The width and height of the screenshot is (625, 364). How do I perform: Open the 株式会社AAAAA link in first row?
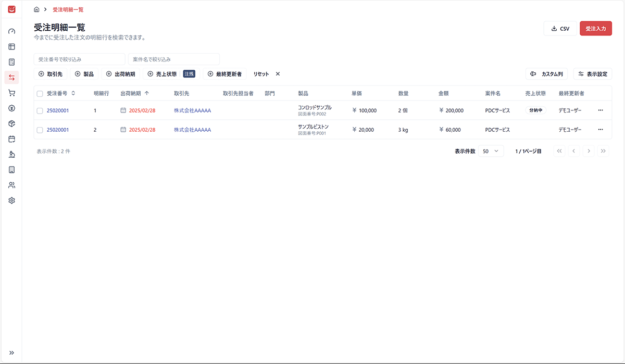(192, 110)
